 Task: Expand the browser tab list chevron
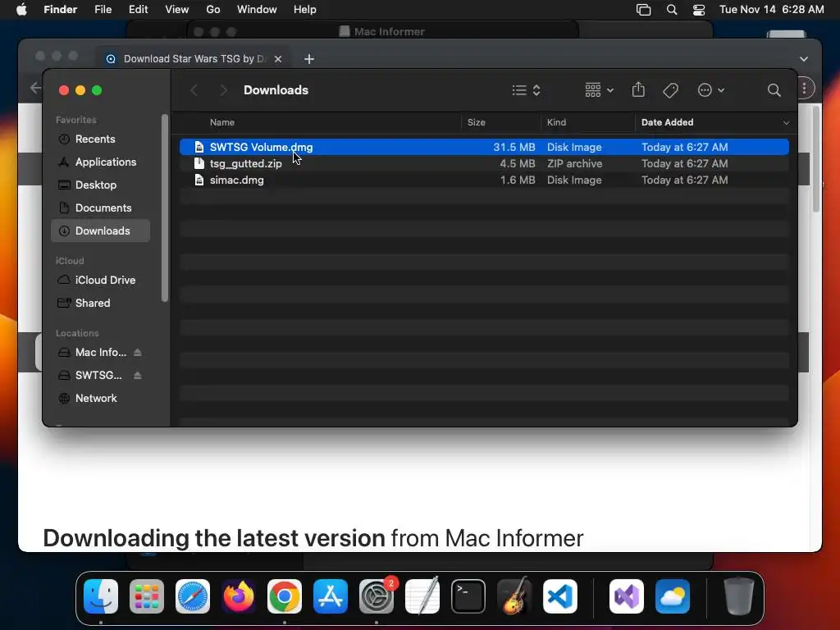804,59
